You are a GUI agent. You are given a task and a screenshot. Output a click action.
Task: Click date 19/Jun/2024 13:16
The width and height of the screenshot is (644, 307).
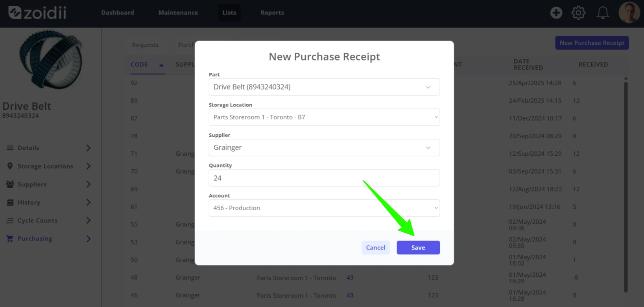click(x=534, y=207)
